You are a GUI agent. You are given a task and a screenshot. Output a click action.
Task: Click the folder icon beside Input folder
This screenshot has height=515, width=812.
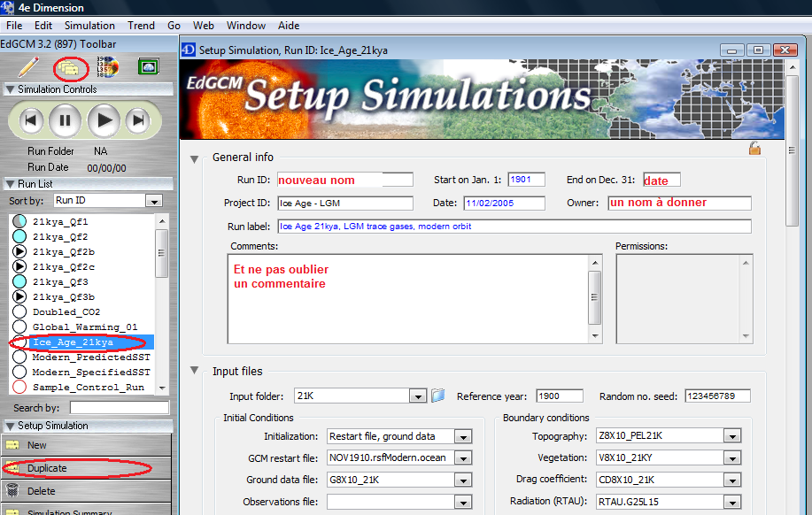(437, 396)
